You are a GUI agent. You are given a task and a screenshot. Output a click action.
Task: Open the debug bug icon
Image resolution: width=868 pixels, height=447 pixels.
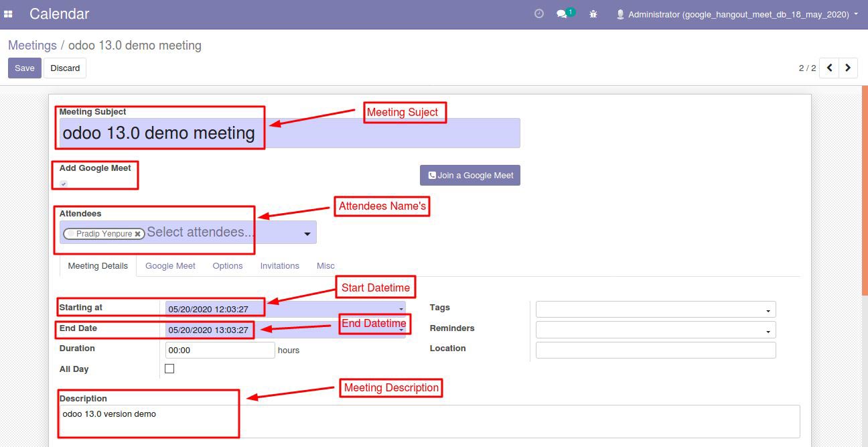pos(593,13)
